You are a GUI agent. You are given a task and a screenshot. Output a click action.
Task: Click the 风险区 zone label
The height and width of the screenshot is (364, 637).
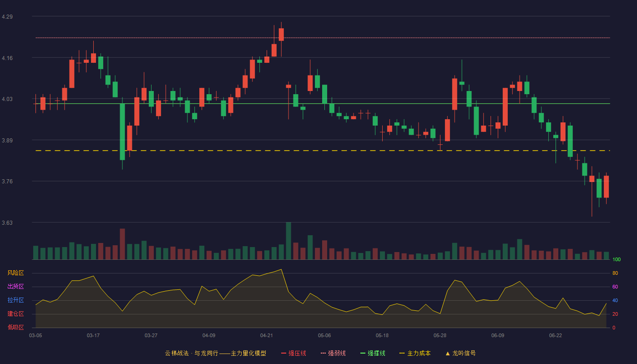(15, 273)
